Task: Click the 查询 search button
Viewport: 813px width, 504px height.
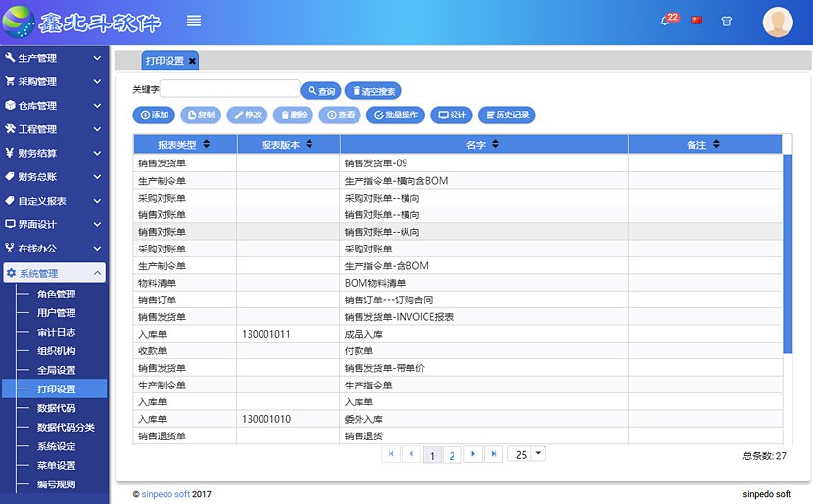Action: pos(320,91)
